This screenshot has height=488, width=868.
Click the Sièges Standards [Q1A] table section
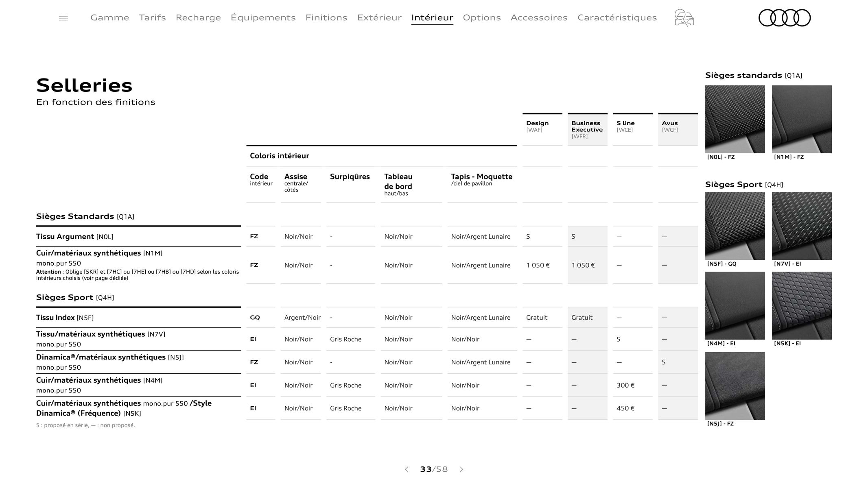[x=85, y=216]
